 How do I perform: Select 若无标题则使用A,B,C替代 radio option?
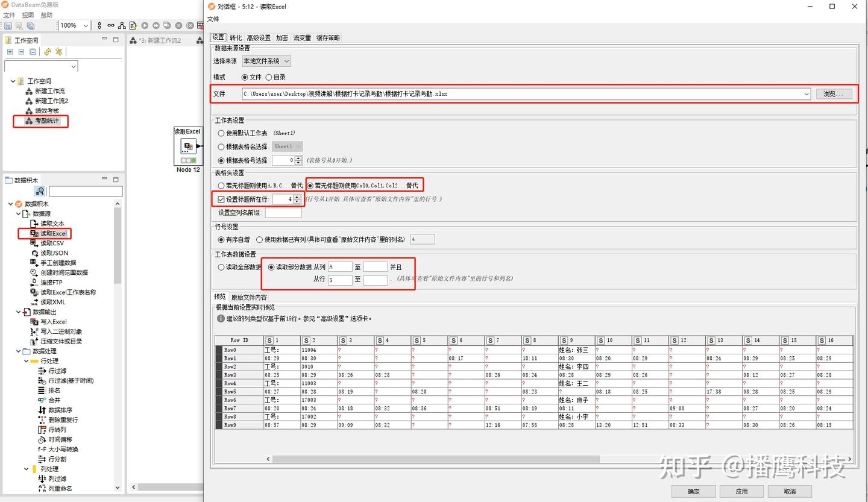pyautogui.click(x=221, y=186)
